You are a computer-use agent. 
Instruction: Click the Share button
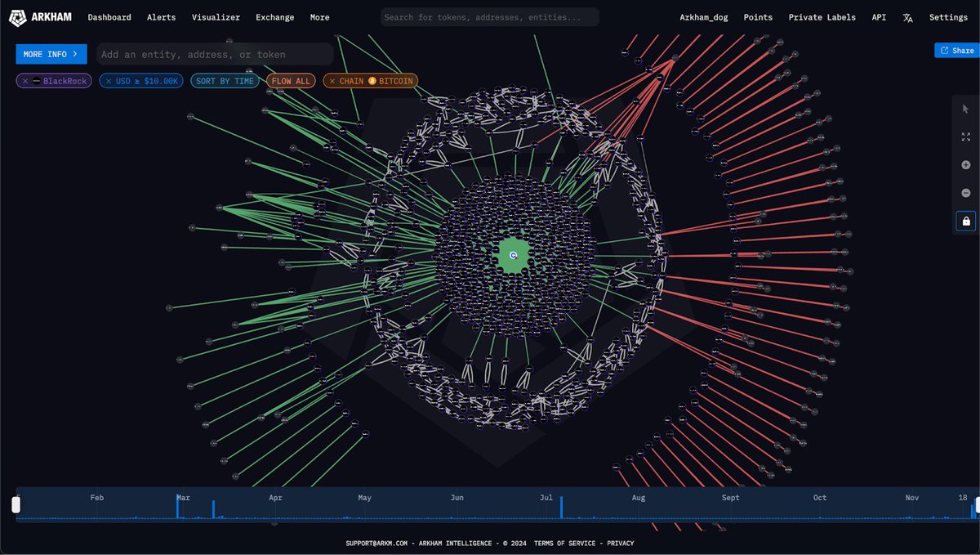point(957,51)
